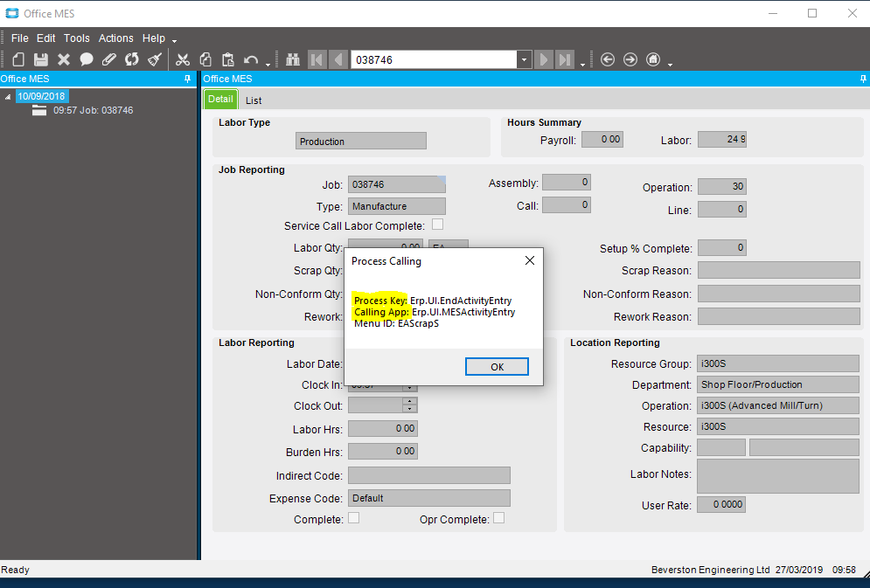The height and width of the screenshot is (588, 870).
Task: Click the Back circle arrow icon
Action: pyautogui.click(x=608, y=59)
